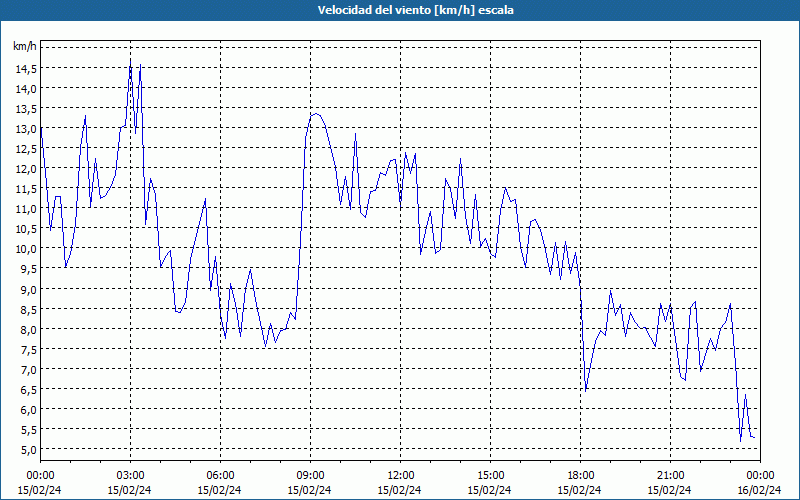Screen dimensions: 800x500
Task: Click the 14,0 y-axis label
Action: click(x=26, y=88)
